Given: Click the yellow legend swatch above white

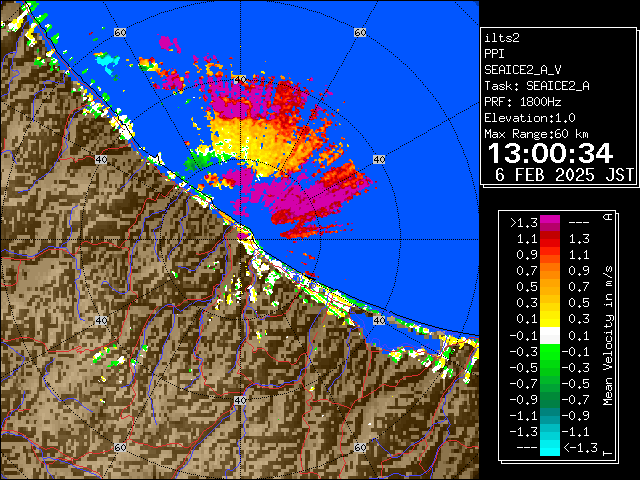Looking at the screenshot, I should (x=550, y=319).
